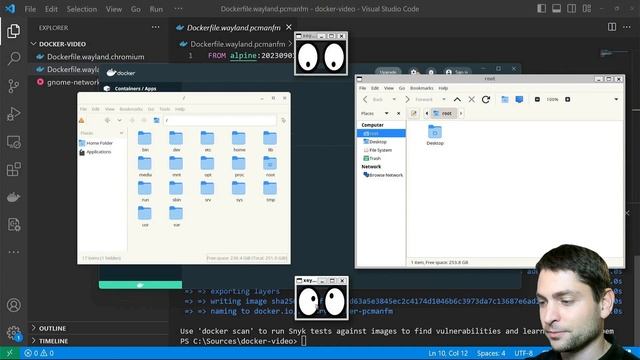The width and height of the screenshot is (640, 360).
Task: Open the Remote Explorer view
Action: [x=13, y=142]
